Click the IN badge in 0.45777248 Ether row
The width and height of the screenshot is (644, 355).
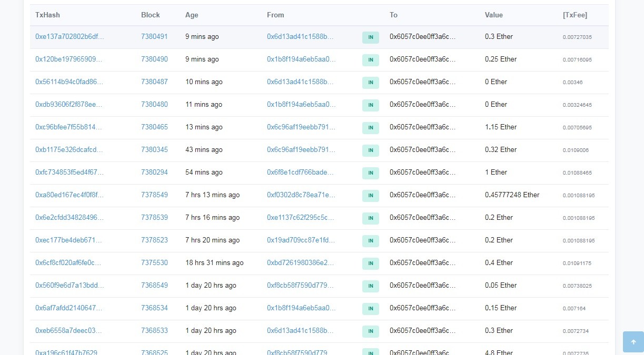coord(371,196)
